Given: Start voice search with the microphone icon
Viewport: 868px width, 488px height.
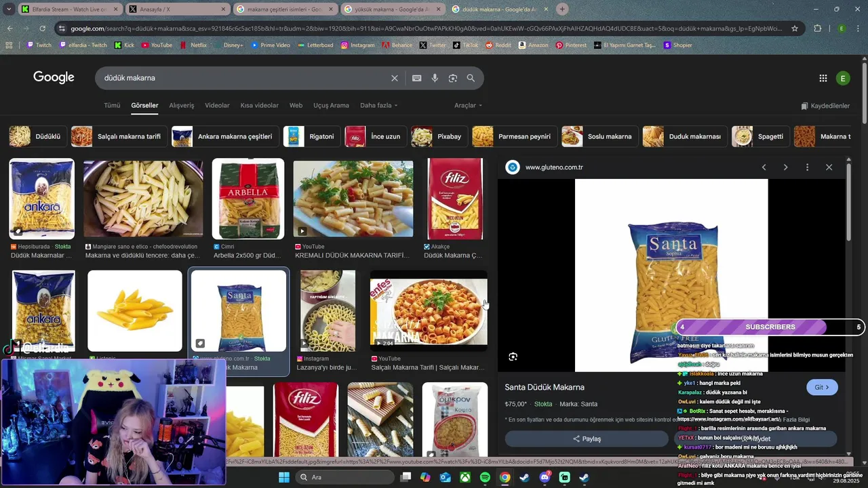Looking at the screenshot, I should (435, 78).
